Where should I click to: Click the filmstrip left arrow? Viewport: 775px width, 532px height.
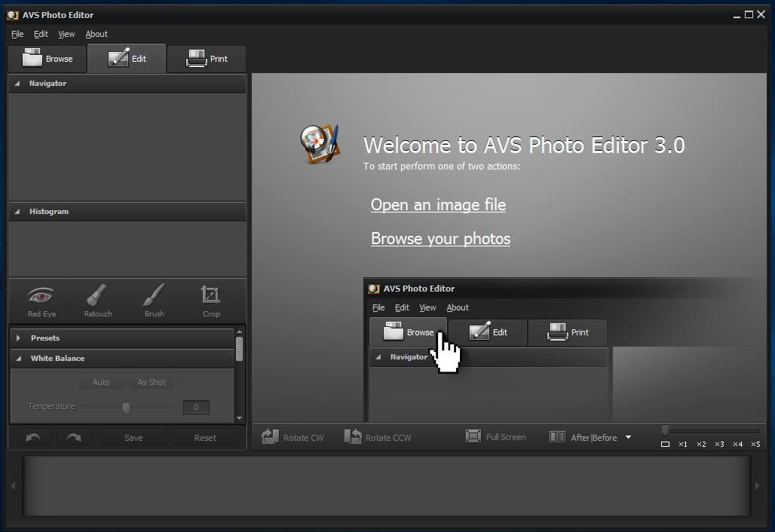(x=14, y=486)
